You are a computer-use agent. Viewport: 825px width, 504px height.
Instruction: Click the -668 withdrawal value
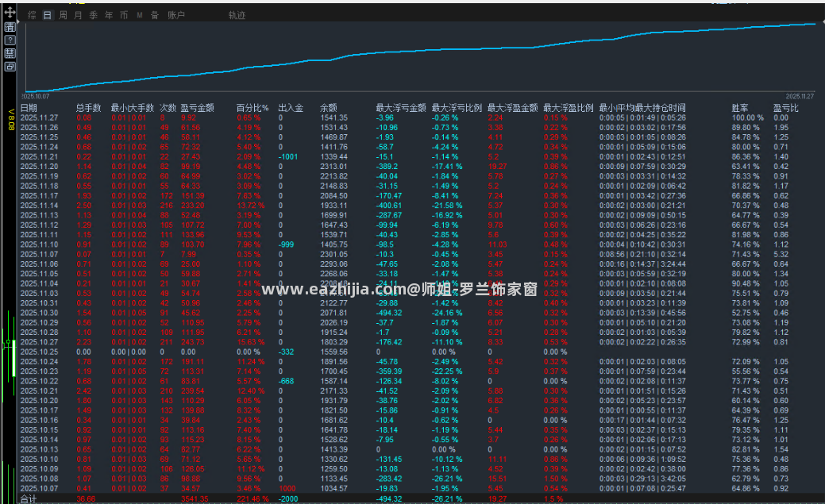pyautogui.click(x=287, y=382)
